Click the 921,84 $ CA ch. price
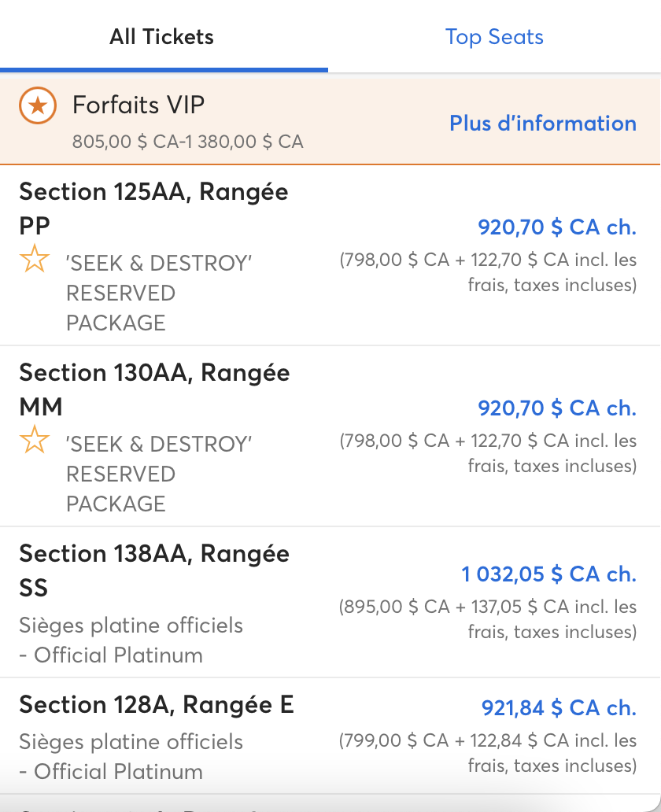Screen dimensions: 661x812 [559, 708]
